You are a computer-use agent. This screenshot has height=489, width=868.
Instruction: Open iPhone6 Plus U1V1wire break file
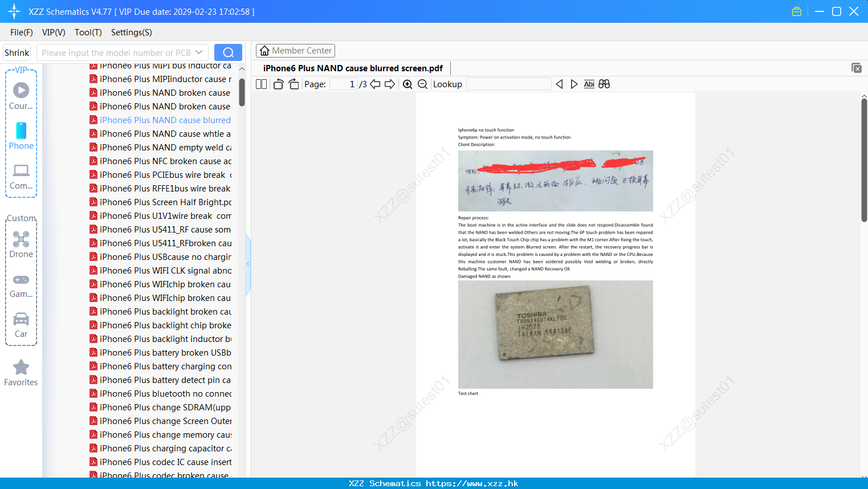pos(160,216)
